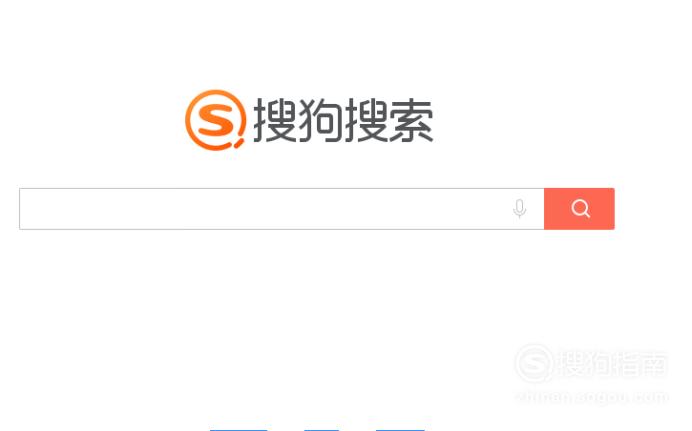
Task: Click the zhinan.sogou.com watermark text
Action: tap(592, 397)
